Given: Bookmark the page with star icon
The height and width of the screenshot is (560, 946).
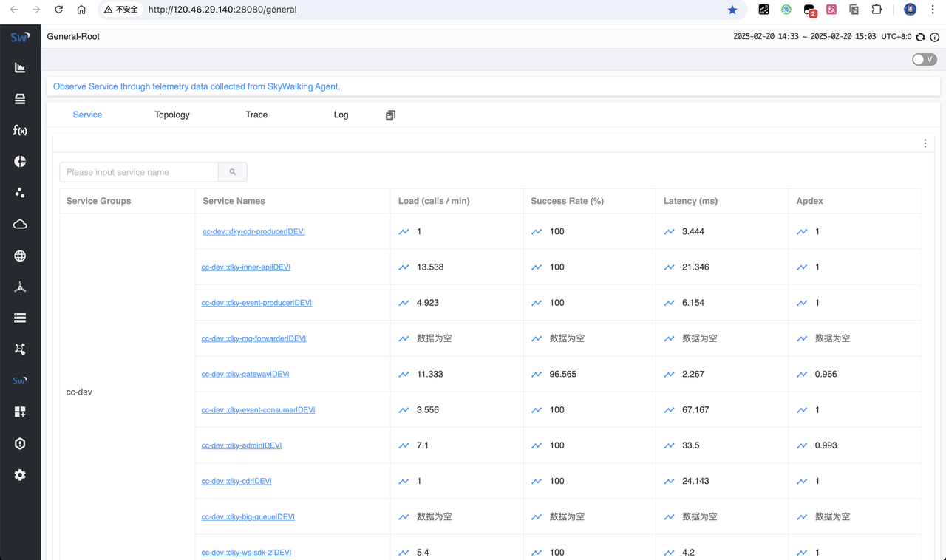Looking at the screenshot, I should pos(732,10).
